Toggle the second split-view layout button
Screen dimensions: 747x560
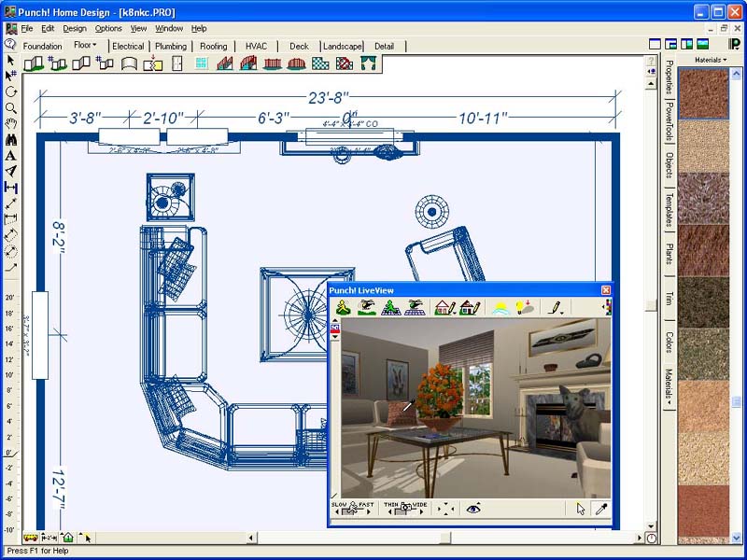(x=670, y=44)
